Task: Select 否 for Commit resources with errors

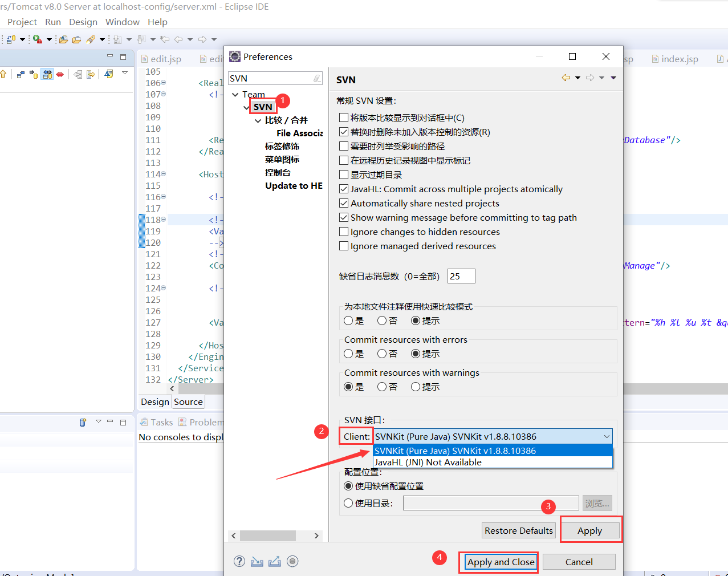Action: [382, 354]
